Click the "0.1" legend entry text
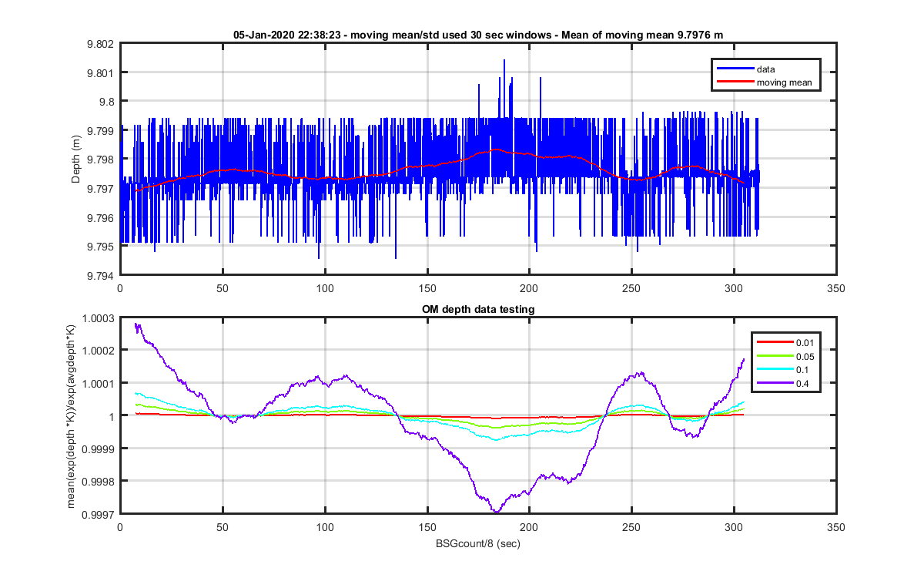The image size is (924, 578). tap(802, 369)
